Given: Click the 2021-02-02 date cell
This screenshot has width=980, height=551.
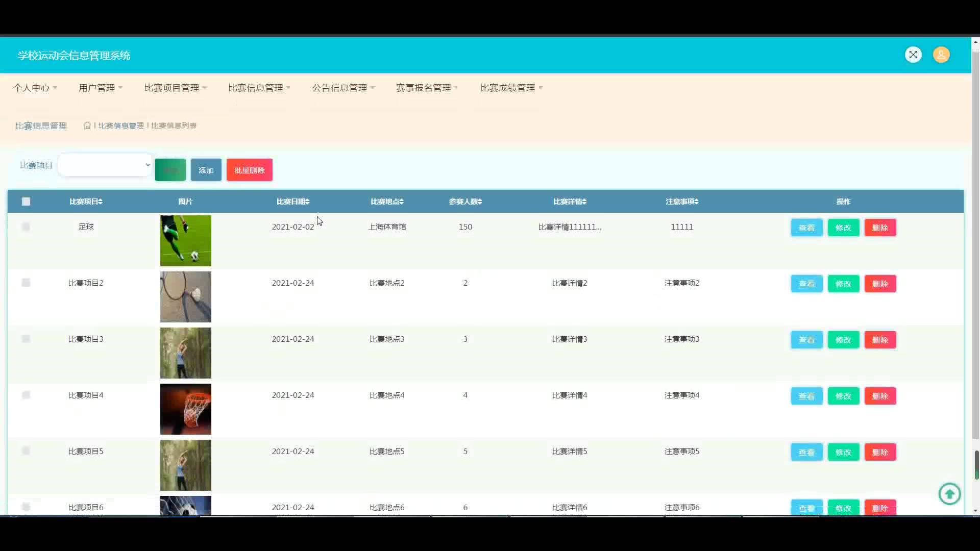Looking at the screenshot, I should [x=293, y=227].
